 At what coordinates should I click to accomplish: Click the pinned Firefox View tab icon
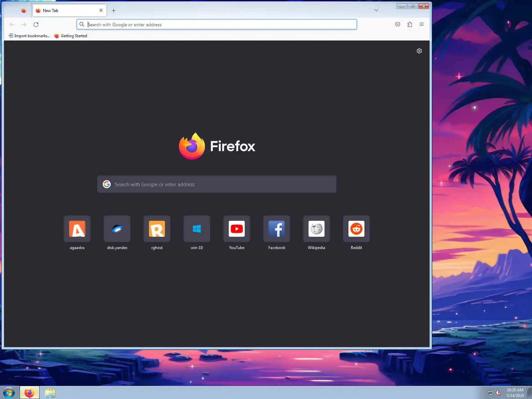click(x=24, y=11)
